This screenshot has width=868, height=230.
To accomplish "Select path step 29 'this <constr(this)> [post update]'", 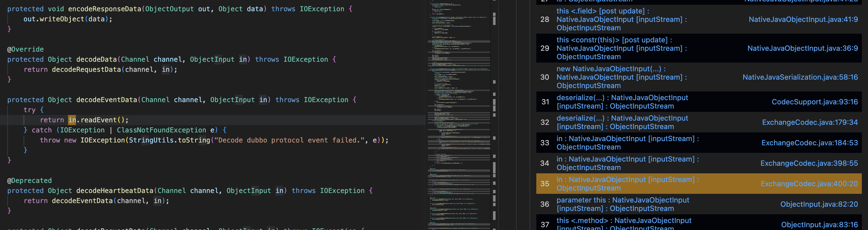I will tap(622, 49).
